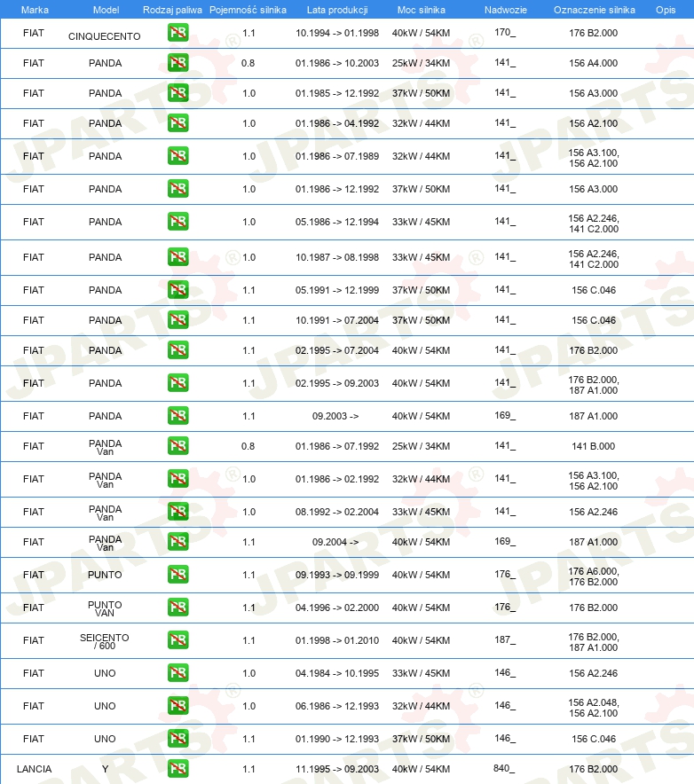Click the Marka column header

coord(35,10)
